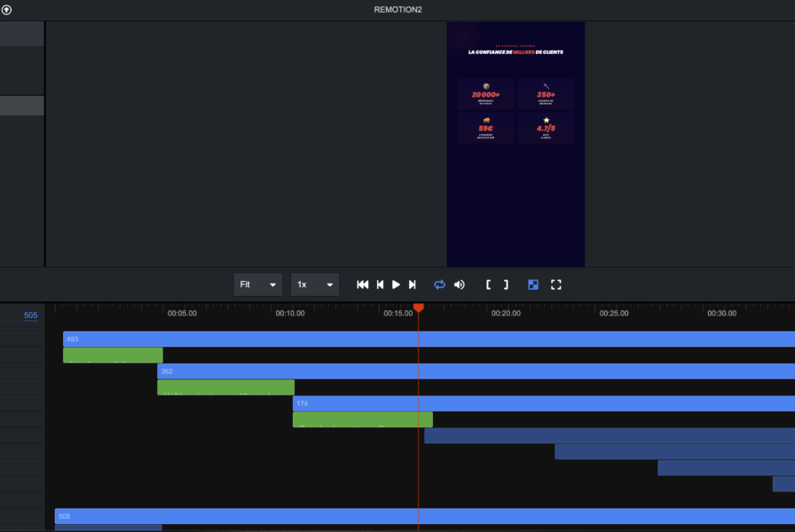
Task: Toggle looping playback
Action: (438, 285)
